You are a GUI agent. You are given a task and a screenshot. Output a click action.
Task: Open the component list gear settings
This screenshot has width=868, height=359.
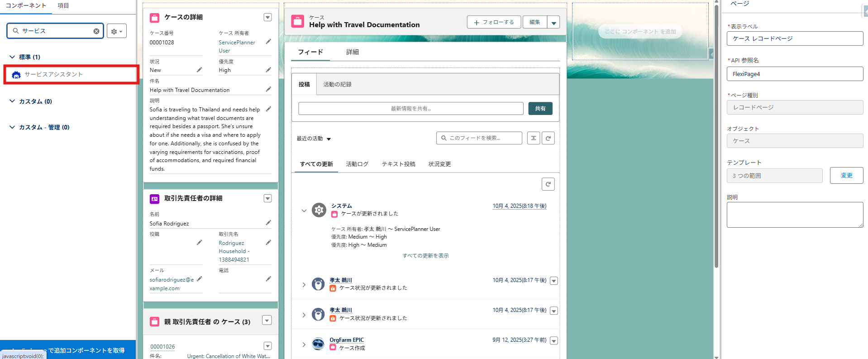117,31
